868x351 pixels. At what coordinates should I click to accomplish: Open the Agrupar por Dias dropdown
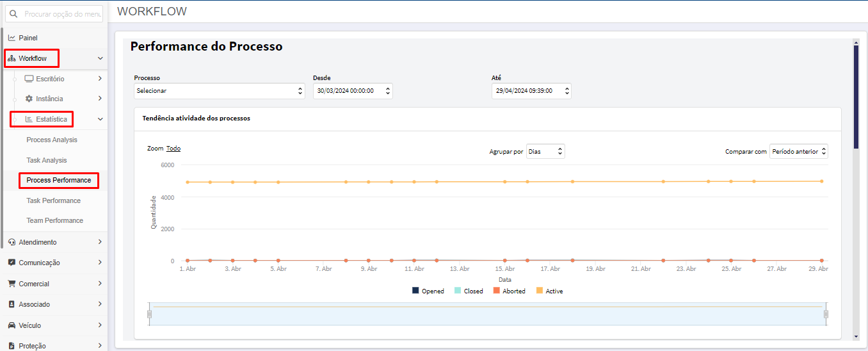[545, 151]
